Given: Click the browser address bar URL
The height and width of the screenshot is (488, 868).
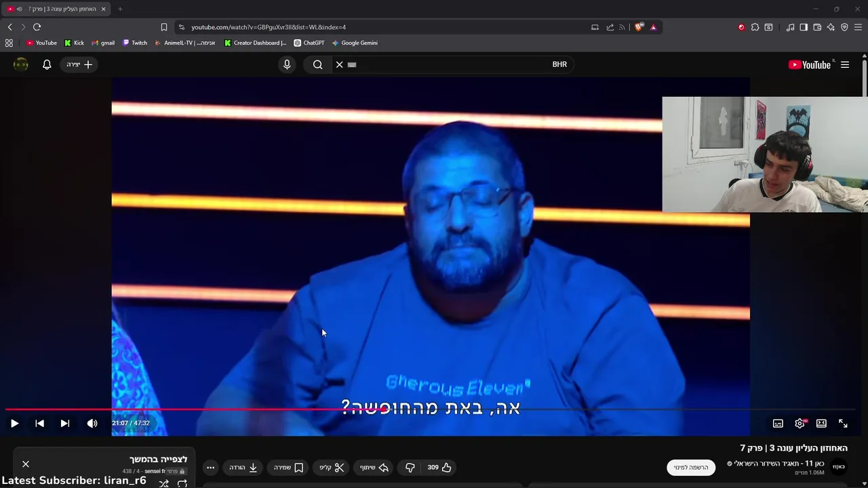Looking at the screenshot, I should [269, 27].
